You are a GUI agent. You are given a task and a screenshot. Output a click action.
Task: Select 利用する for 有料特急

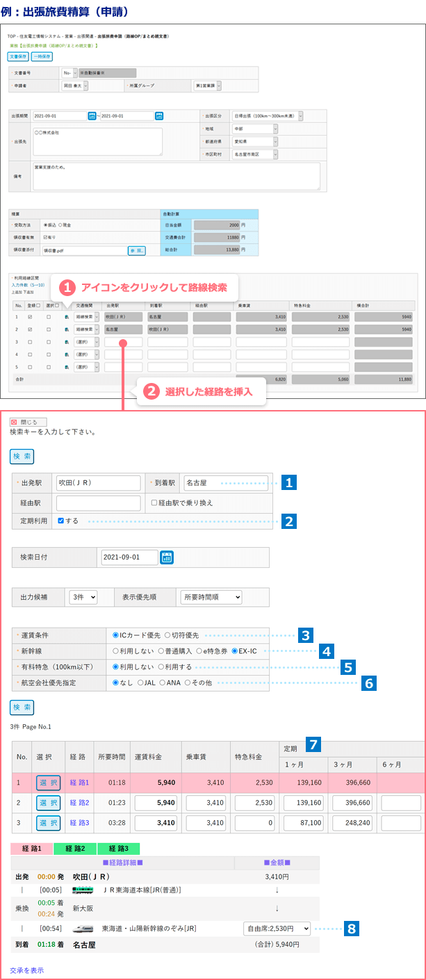(x=161, y=666)
